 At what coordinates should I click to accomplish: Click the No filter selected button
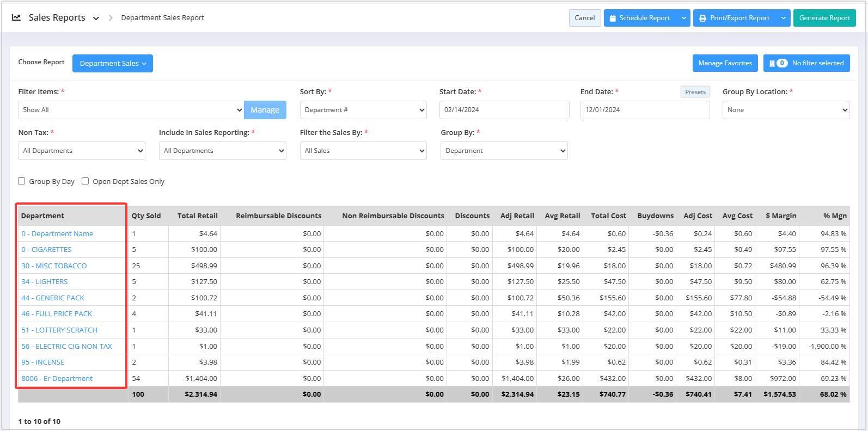(x=806, y=63)
